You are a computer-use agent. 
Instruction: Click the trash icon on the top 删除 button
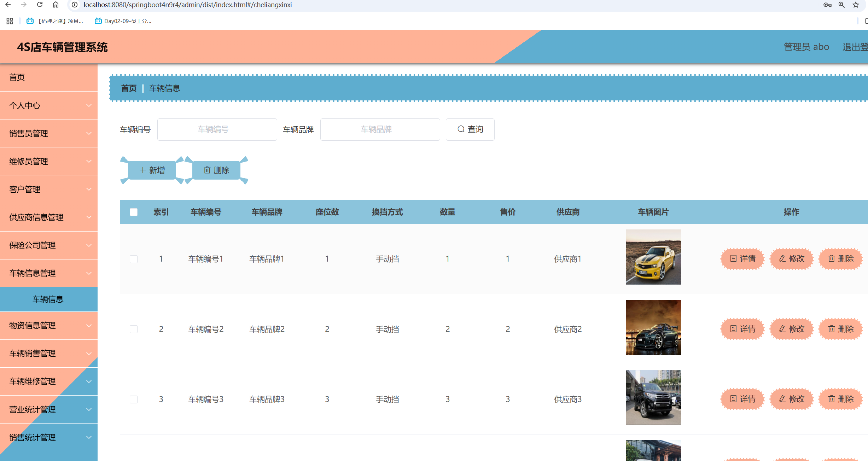tap(207, 170)
